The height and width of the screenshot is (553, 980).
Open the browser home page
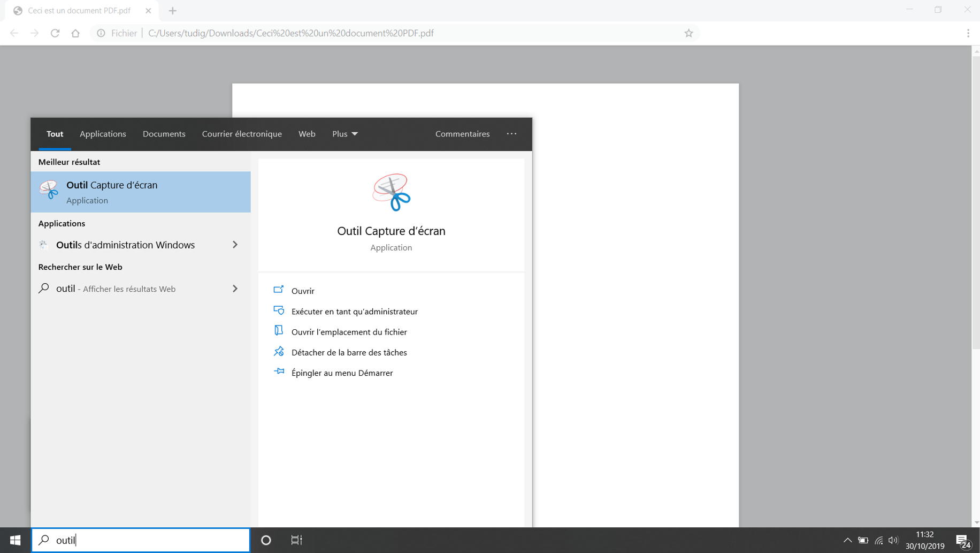pyautogui.click(x=75, y=33)
